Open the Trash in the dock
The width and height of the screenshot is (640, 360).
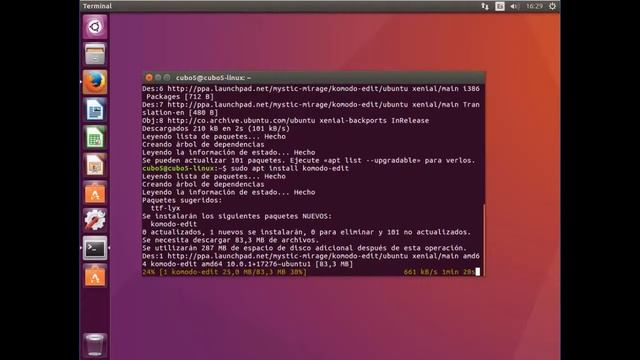(95, 345)
